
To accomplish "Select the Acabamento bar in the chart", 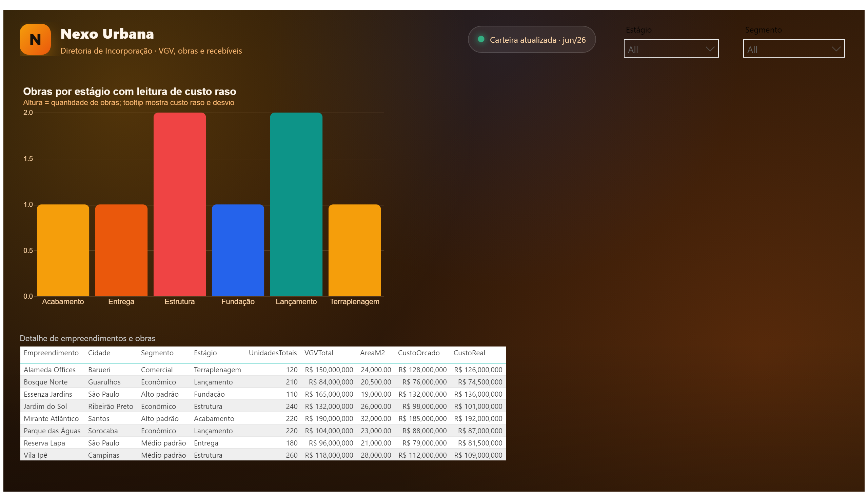I will 63,250.
